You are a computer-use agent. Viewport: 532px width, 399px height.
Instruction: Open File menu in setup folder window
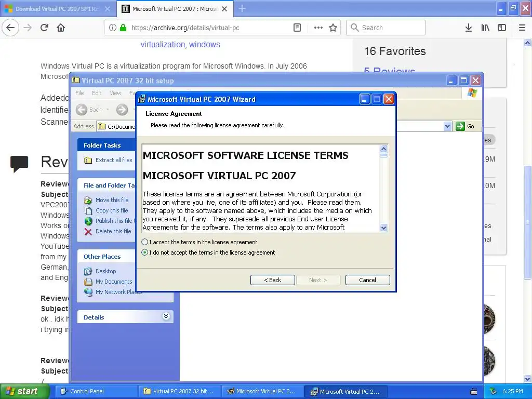79,93
